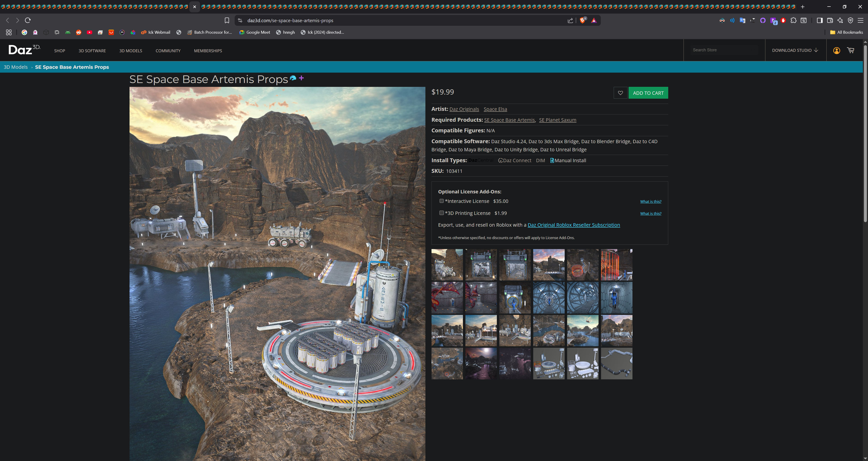This screenshot has height=461, width=868.
Task: Open the YouTube bookmark icon
Action: [89, 32]
